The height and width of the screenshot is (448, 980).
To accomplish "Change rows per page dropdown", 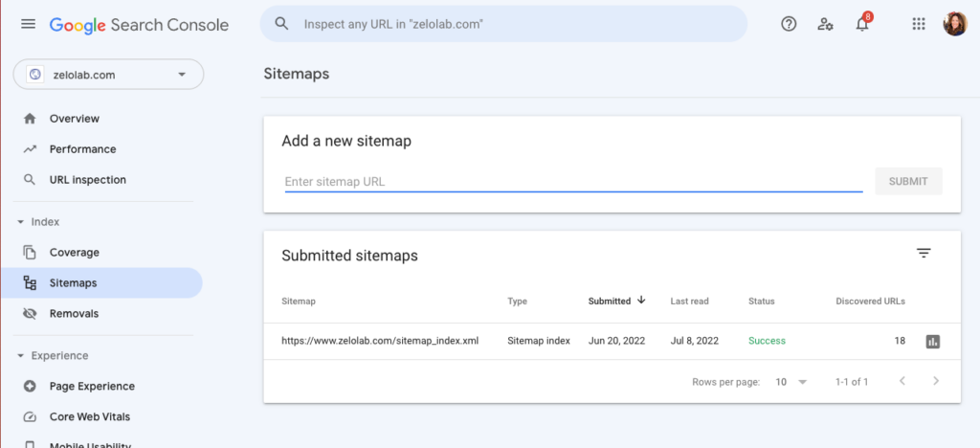I will coord(791,382).
